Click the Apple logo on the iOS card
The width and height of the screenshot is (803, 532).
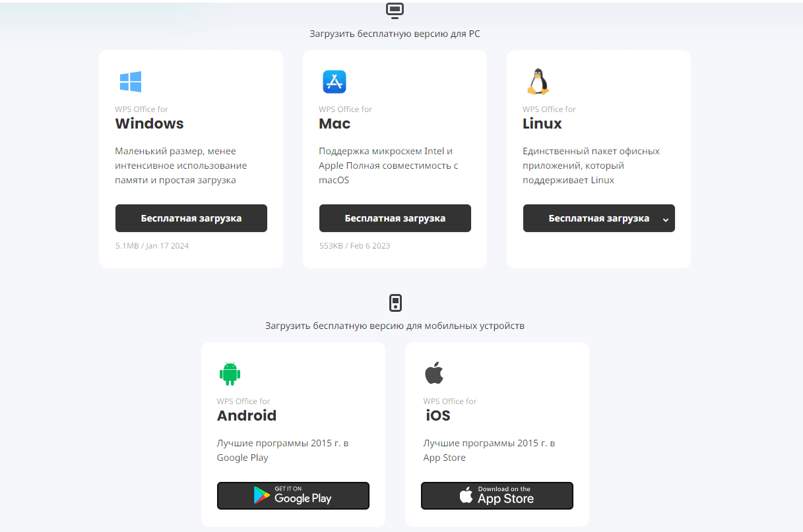[x=434, y=373]
